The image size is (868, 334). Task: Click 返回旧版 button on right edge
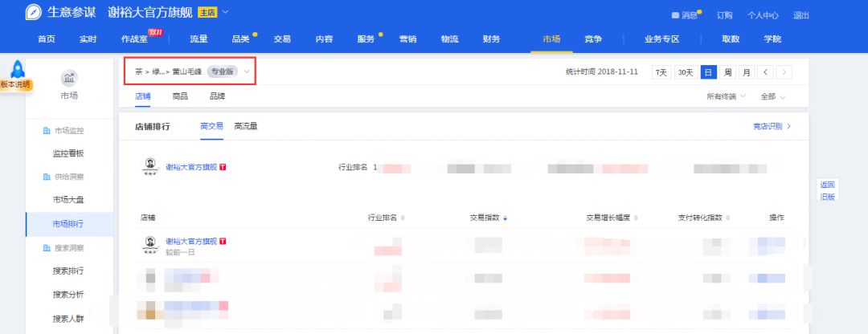click(828, 191)
